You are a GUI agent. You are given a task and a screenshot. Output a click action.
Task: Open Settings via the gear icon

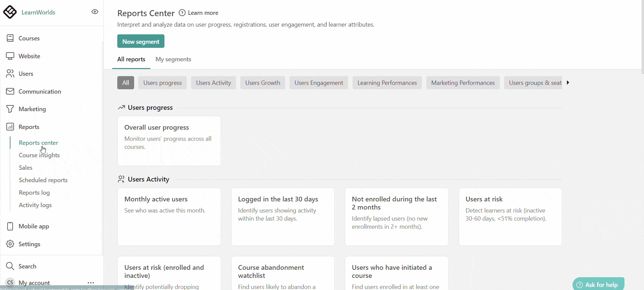pyautogui.click(x=10, y=244)
